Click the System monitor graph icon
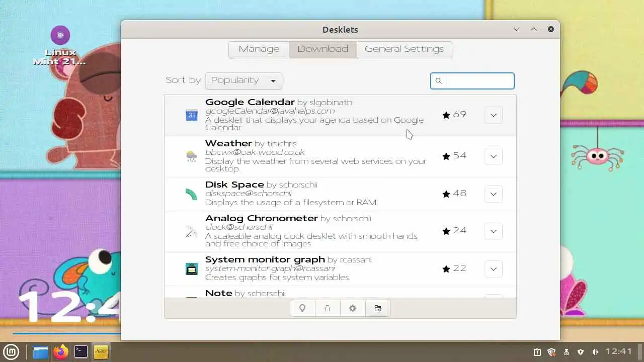 click(x=192, y=269)
